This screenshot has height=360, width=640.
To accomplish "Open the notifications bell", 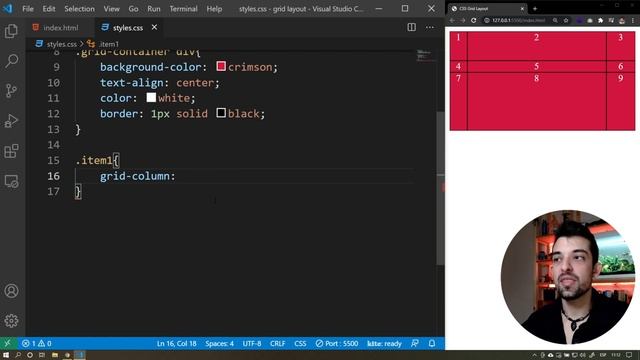I will pyautogui.click(x=432, y=344).
